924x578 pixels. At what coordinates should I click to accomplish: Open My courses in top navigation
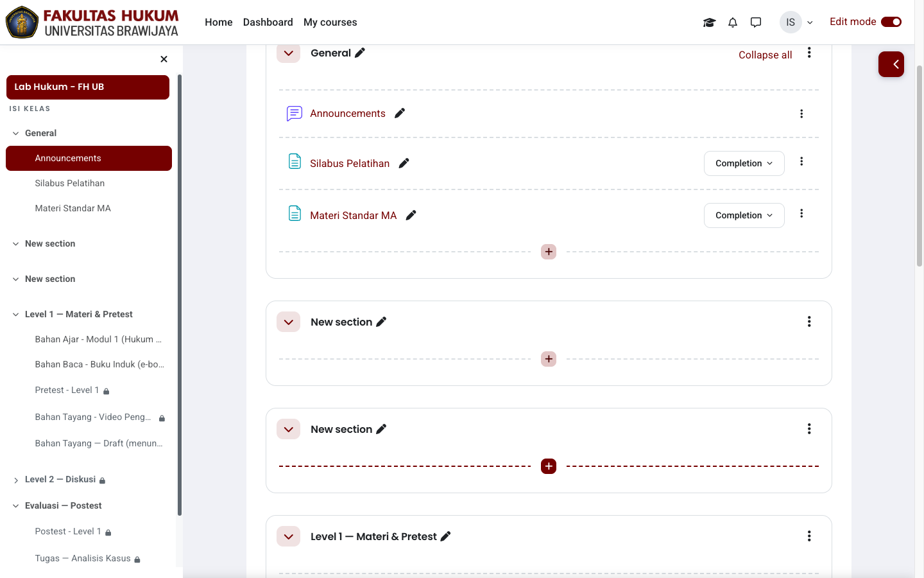[x=330, y=22]
